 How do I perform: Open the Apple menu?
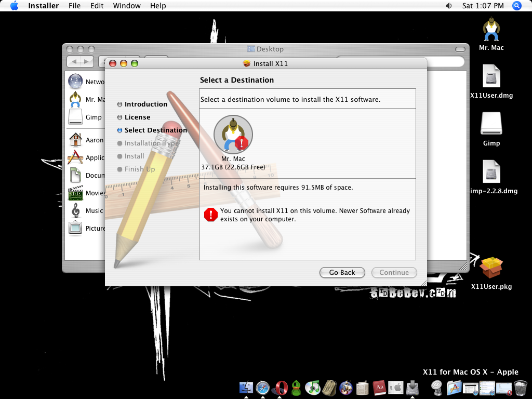[14, 6]
